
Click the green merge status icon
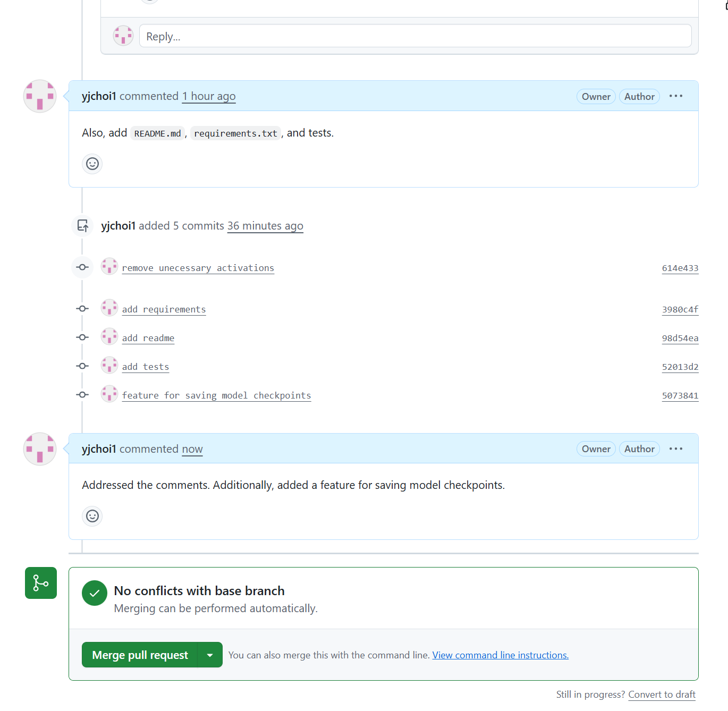click(x=40, y=583)
